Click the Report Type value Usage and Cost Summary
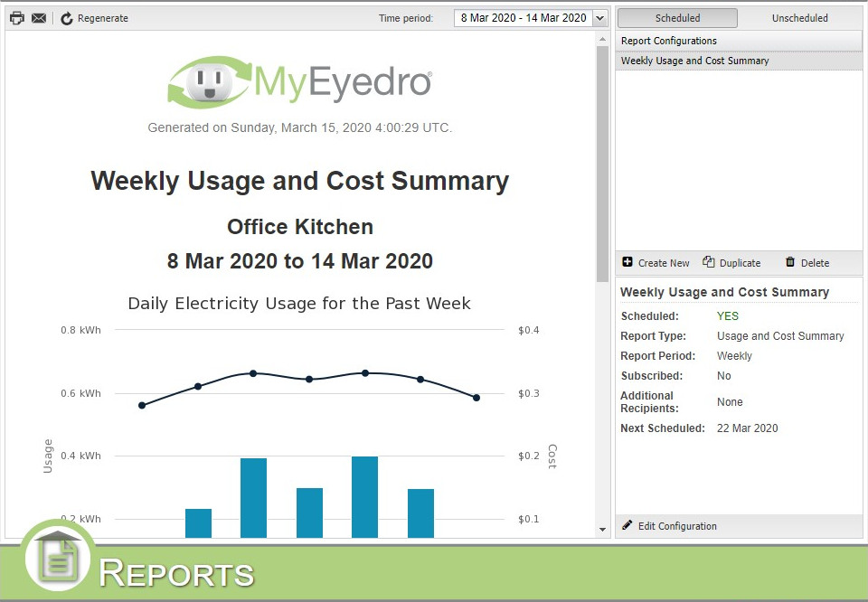Viewport: 868px width, 602px height. [780, 336]
